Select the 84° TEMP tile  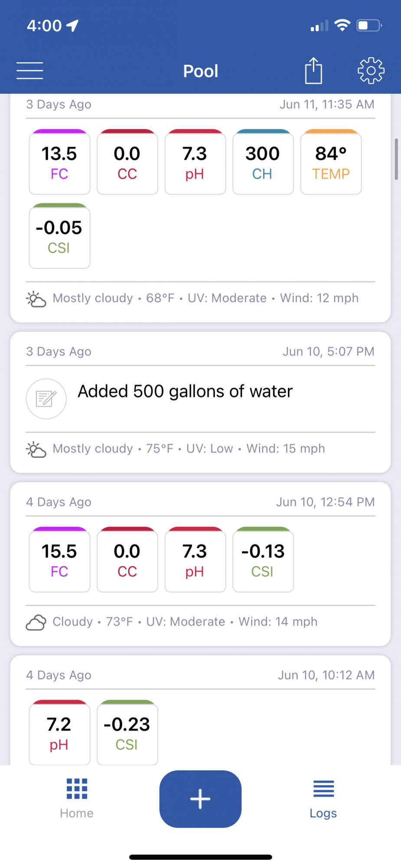point(331,162)
